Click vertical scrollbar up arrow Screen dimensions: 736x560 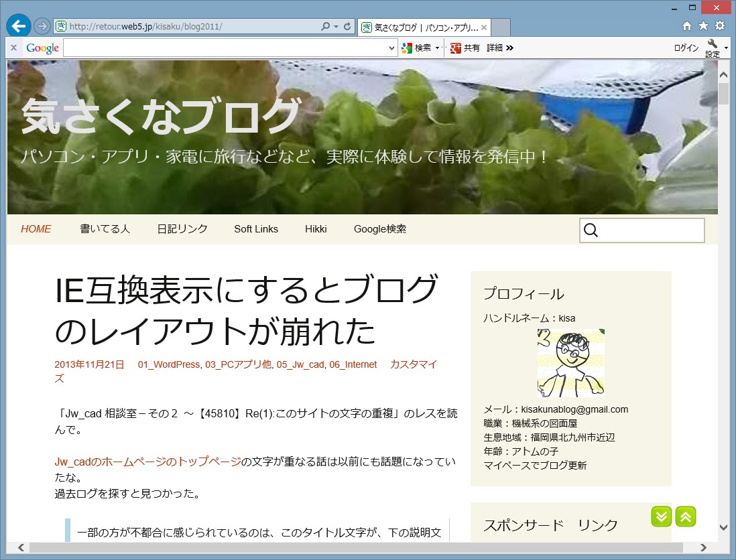(723, 74)
